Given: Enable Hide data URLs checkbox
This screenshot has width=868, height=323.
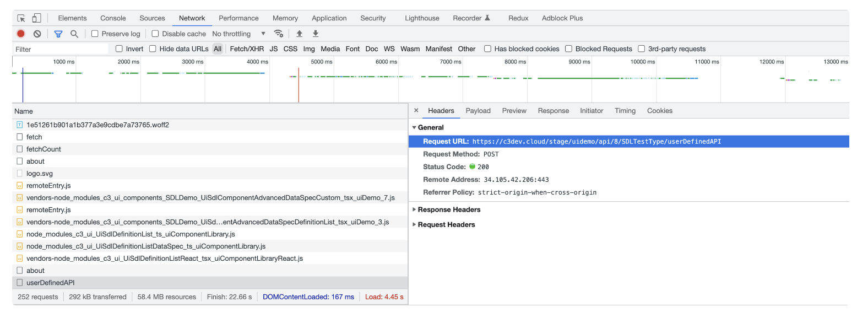Looking at the screenshot, I should (x=153, y=49).
